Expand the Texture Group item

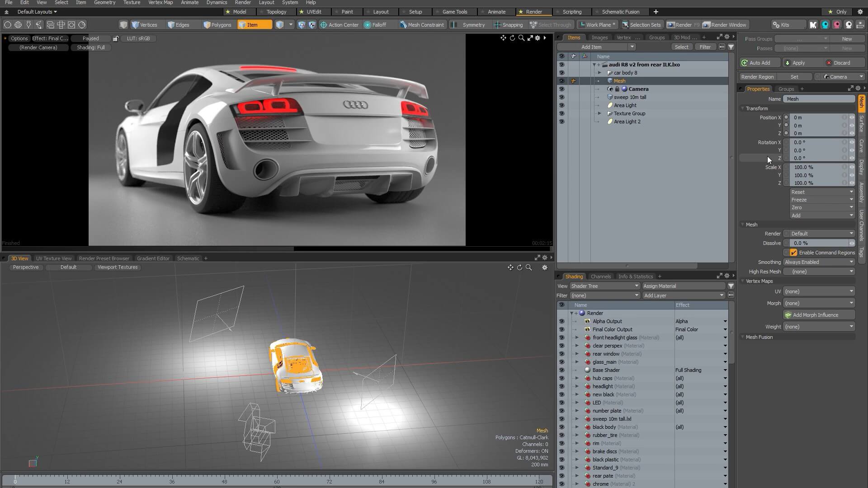tap(599, 113)
